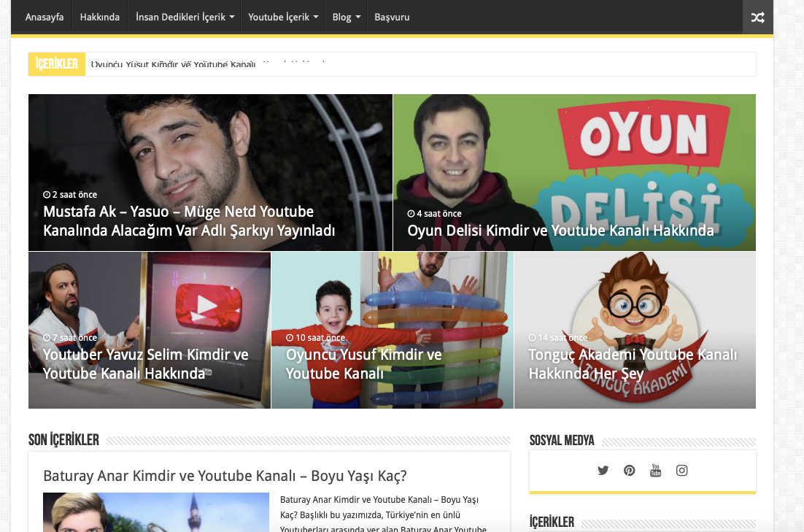Click the SOSYAL MEDYA widget heading
The width and height of the screenshot is (804, 532).
click(562, 441)
